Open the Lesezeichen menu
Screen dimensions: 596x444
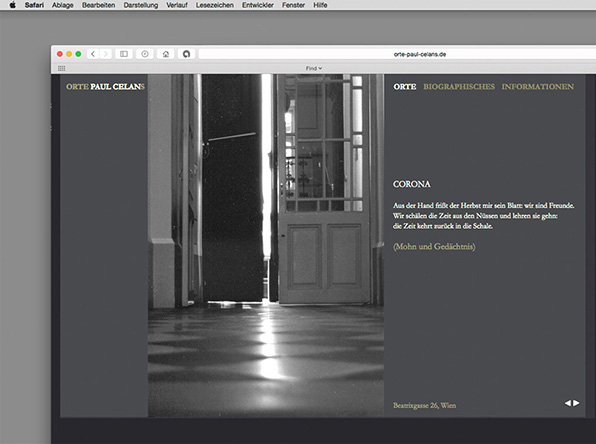click(215, 5)
